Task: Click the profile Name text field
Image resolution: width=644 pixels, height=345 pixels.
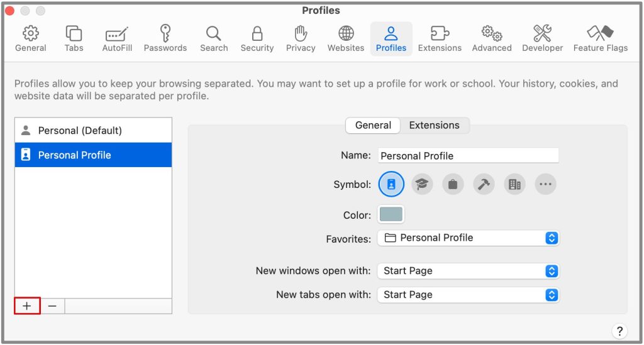Action: coord(468,156)
